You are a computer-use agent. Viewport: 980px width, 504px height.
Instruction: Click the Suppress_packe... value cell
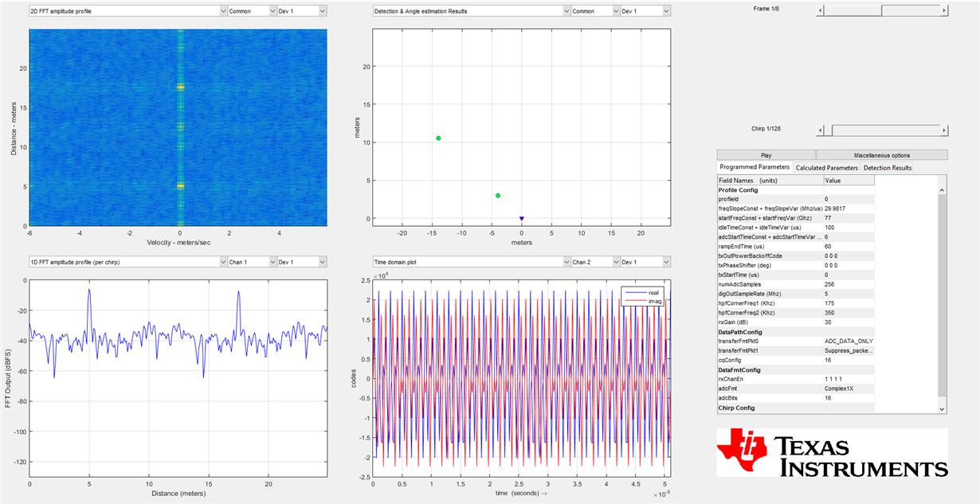(x=849, y=350)
